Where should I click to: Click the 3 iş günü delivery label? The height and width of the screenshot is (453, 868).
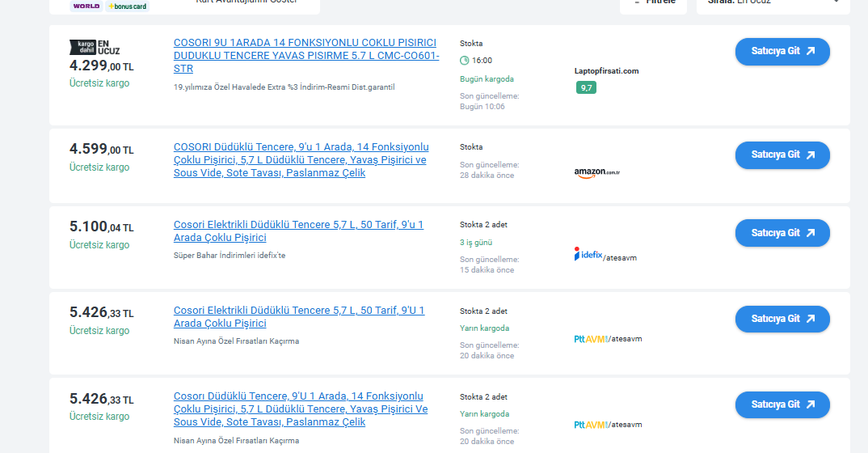475,243
